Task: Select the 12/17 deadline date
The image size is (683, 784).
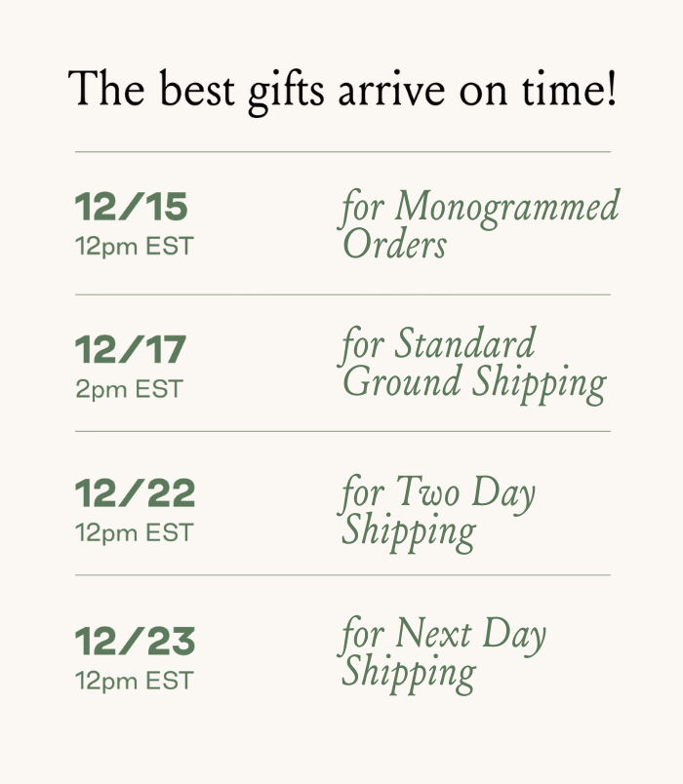Action: coord(131,350)
